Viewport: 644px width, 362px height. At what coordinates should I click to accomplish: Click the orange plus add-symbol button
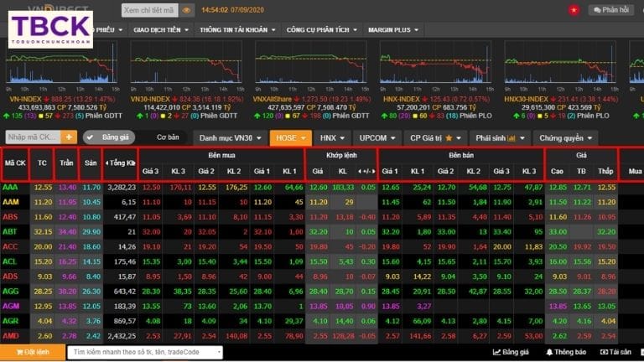click(x=69, y=137)
